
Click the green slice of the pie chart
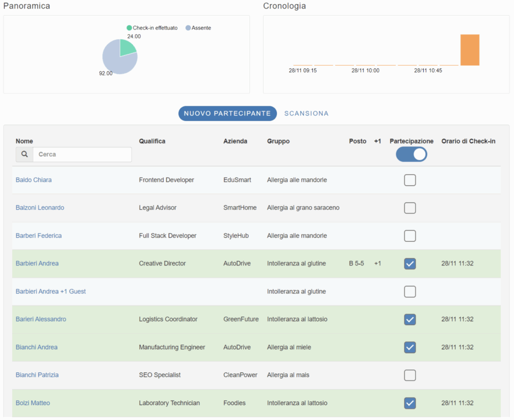coord(127,47)
